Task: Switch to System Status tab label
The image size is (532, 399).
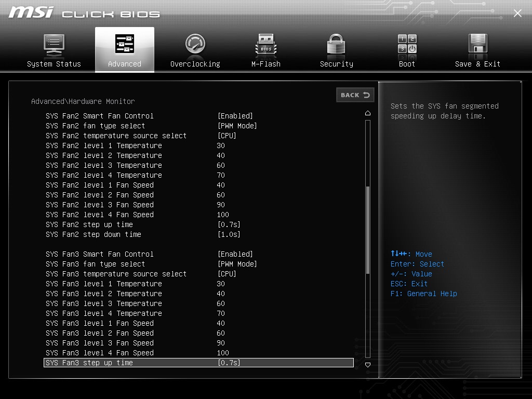Action: coord(54,64)
